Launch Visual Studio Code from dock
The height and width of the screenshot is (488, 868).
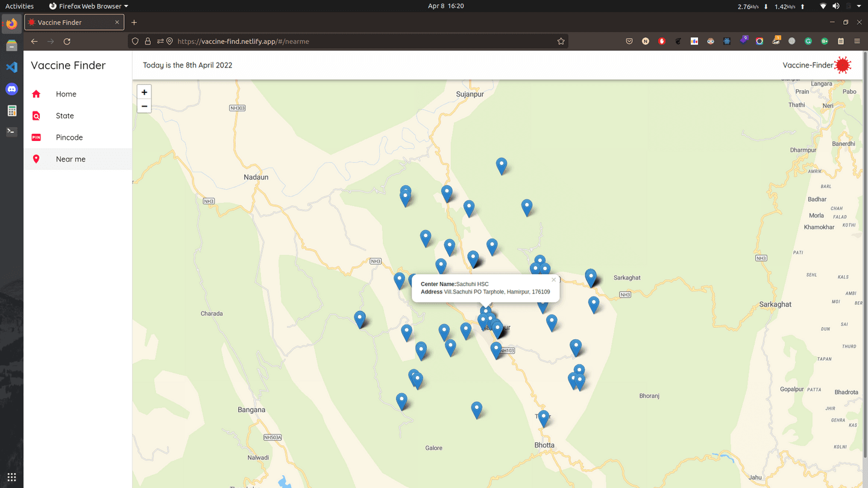[x=11, y=67]
